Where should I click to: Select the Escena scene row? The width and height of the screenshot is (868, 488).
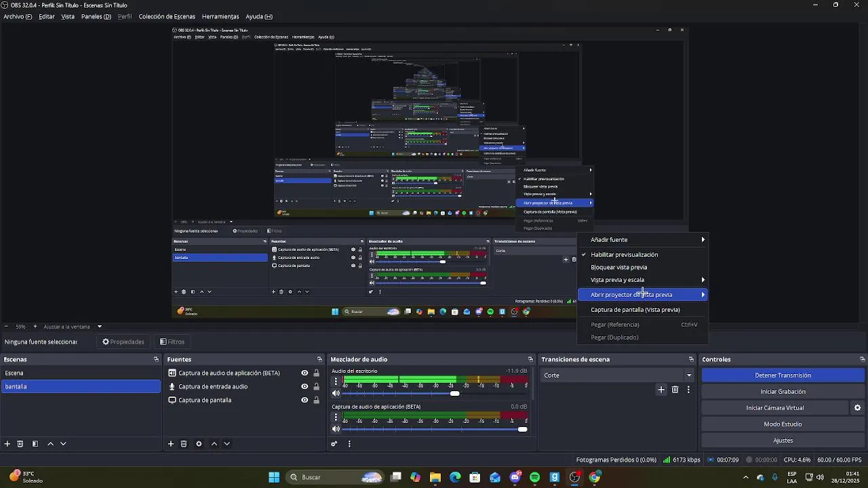[x=81, y=373]
